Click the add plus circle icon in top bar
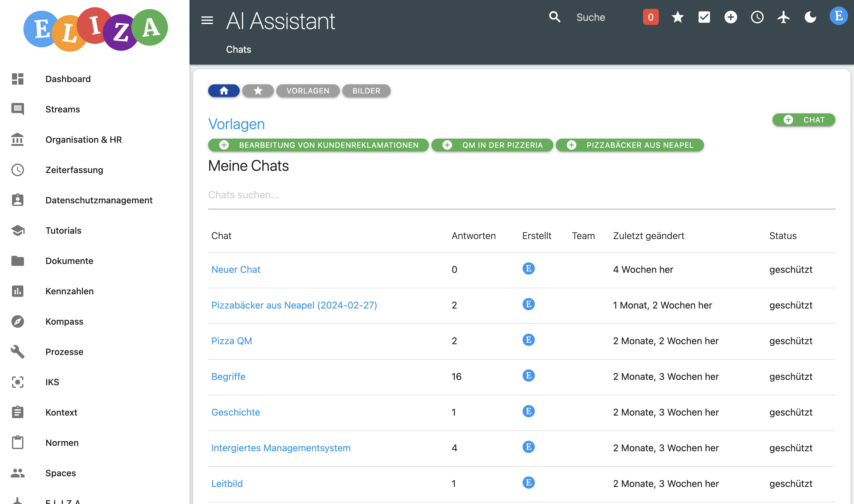 point(731,17)
